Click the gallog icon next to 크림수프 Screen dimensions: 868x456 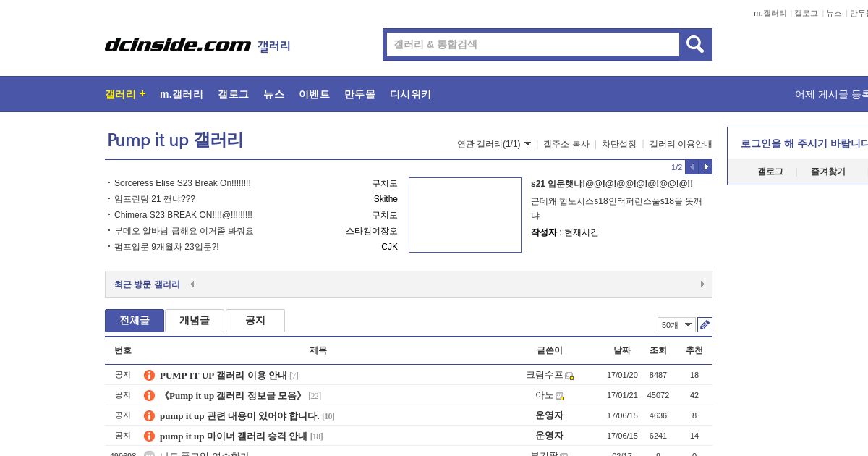pos(569,376)
